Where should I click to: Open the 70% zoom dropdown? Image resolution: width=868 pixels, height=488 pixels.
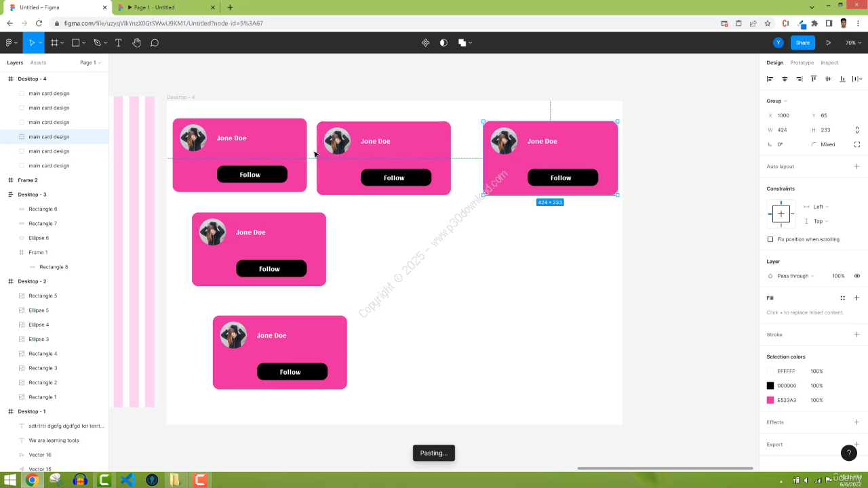point(852,43)
